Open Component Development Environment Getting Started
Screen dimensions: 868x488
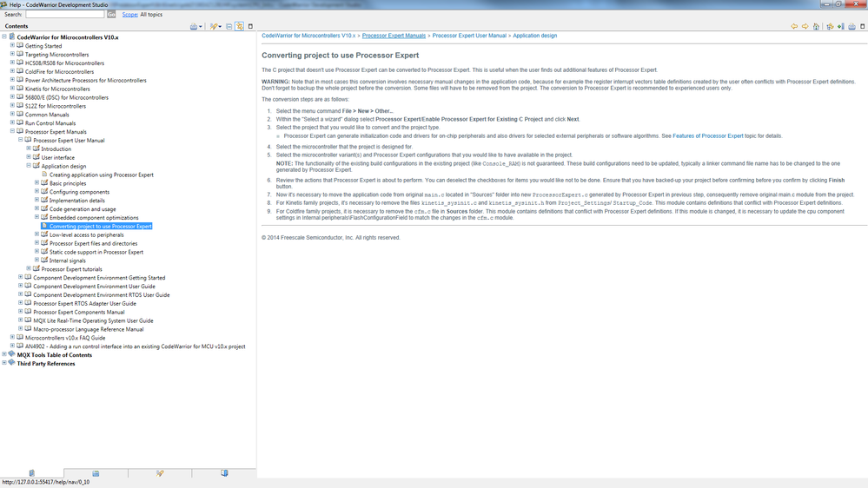coord(99,278)
